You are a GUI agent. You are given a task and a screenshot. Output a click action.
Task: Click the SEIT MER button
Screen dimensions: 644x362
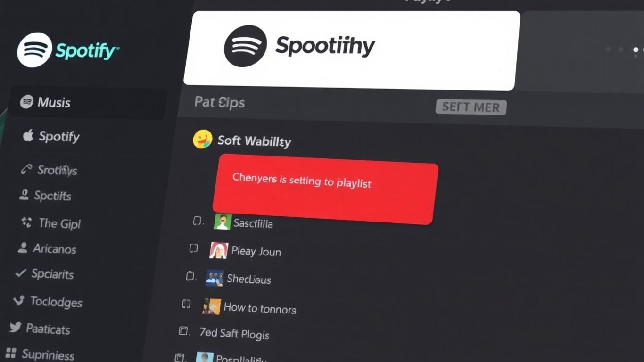(x=471, y=107)
